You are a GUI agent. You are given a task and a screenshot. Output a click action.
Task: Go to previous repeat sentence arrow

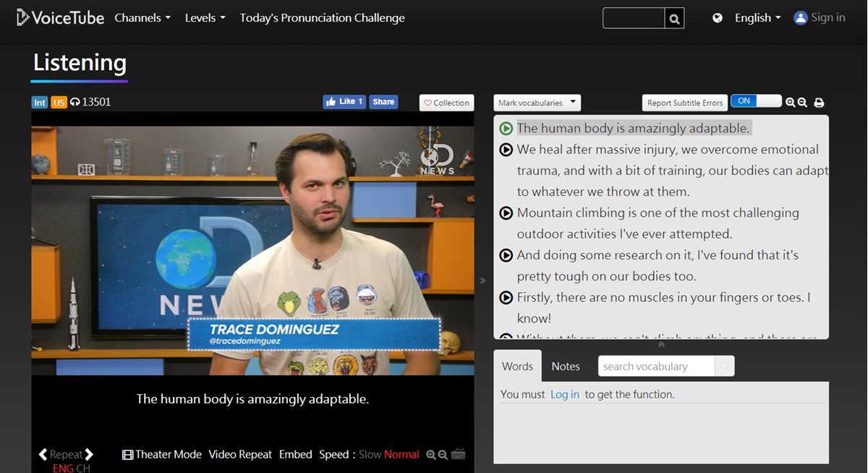(43, 454)
